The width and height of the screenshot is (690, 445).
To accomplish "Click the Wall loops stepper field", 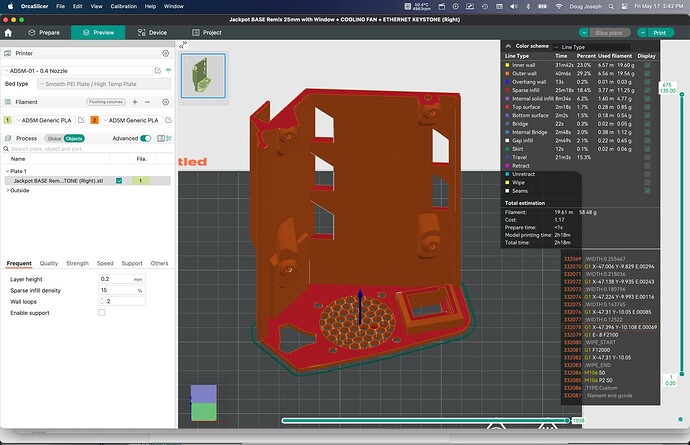I will 121,302.
